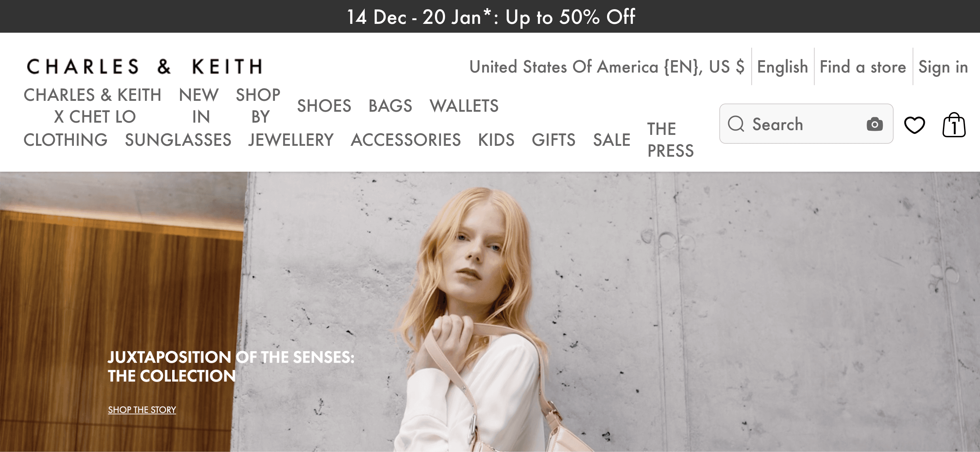The width and height of the screenshot is (980, 452).
Task: Click the Charles & Keith logo
Action: pyautogui.click(x=145, y=67)
